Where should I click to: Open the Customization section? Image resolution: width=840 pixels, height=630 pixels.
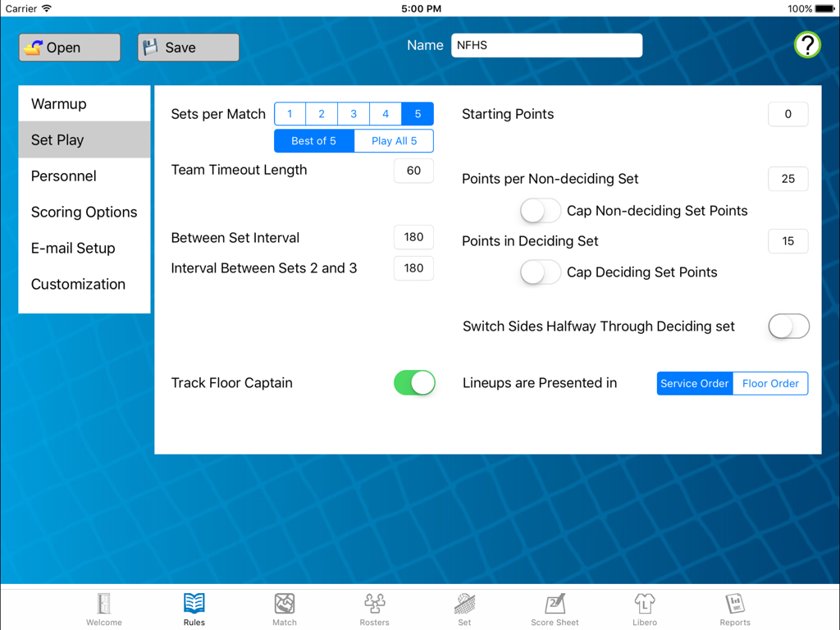[78, 284]
